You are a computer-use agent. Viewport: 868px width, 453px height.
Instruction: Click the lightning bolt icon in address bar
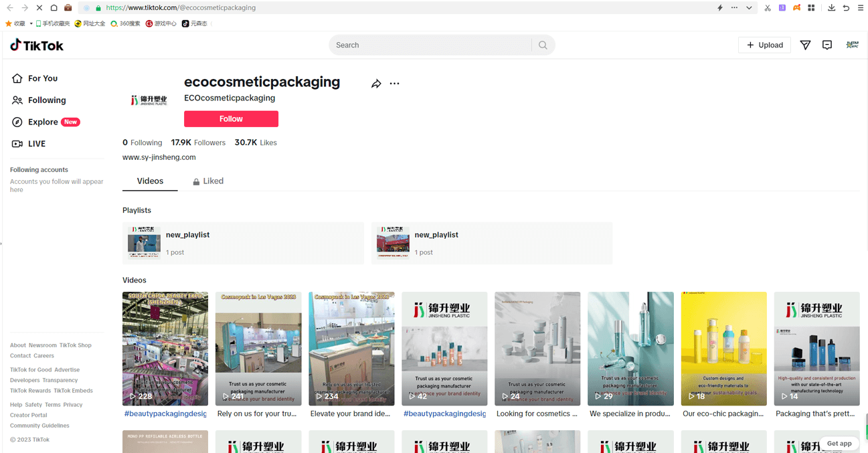point(720,8)
